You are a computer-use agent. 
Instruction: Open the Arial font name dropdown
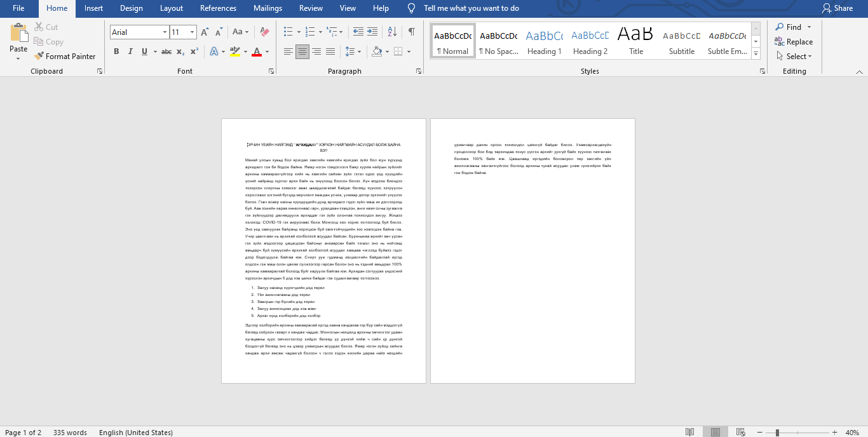click(165, 32)
